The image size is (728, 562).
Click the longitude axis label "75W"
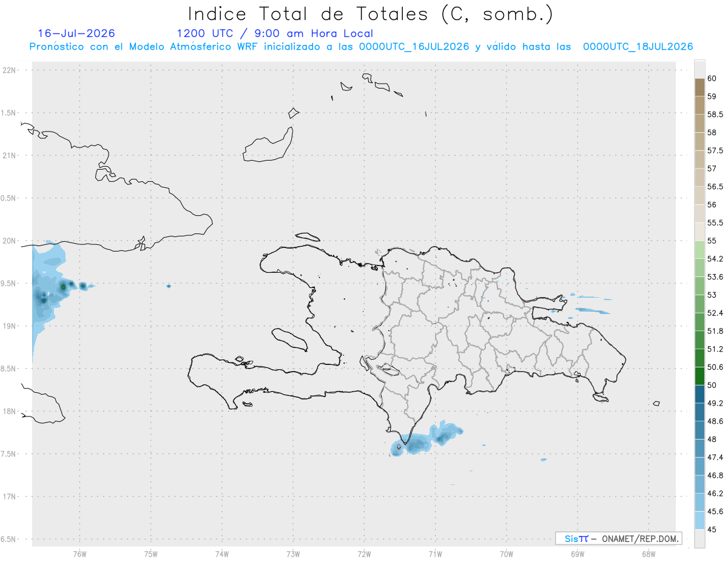(151, 554)
